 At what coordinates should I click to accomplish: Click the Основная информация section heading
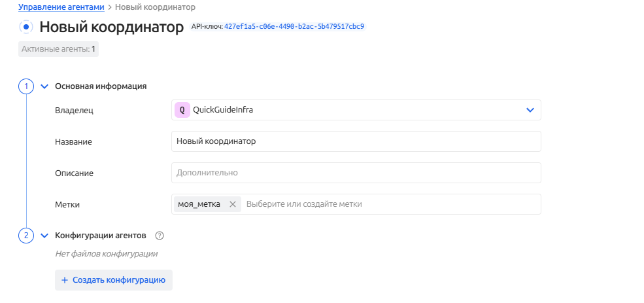click(x=101, y=86)
